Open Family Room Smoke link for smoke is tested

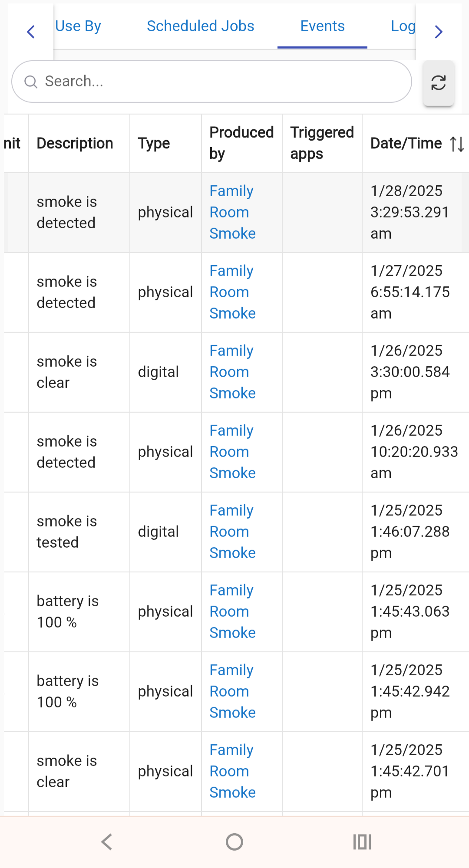233,532
